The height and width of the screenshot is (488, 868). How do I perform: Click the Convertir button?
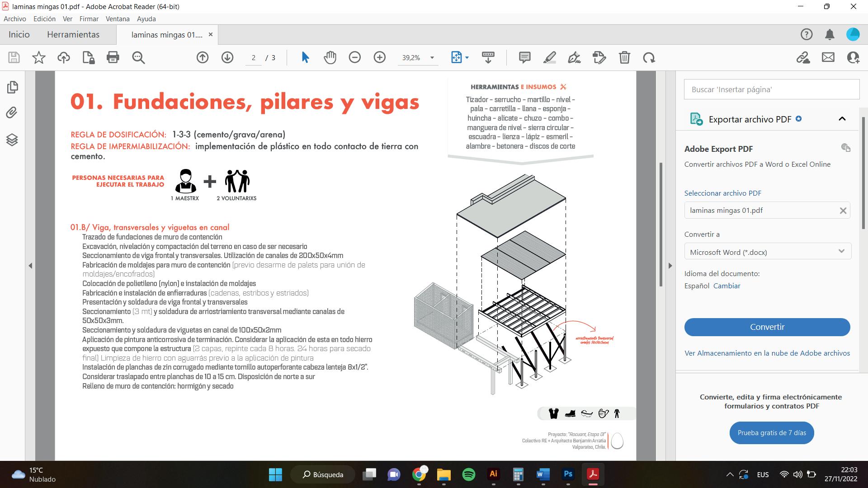pyautogui.click(x=767, y=327)
